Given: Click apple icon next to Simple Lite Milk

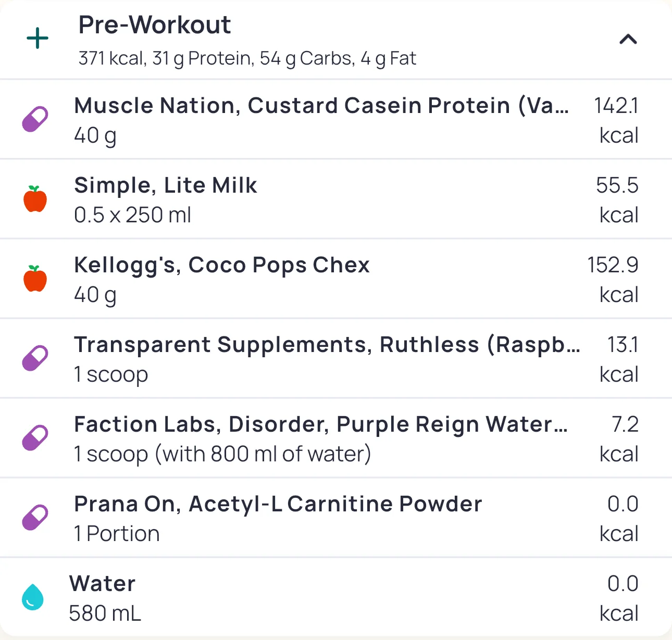Looking at the screenshot, I should pyautogui.click(x=35, y=199).
